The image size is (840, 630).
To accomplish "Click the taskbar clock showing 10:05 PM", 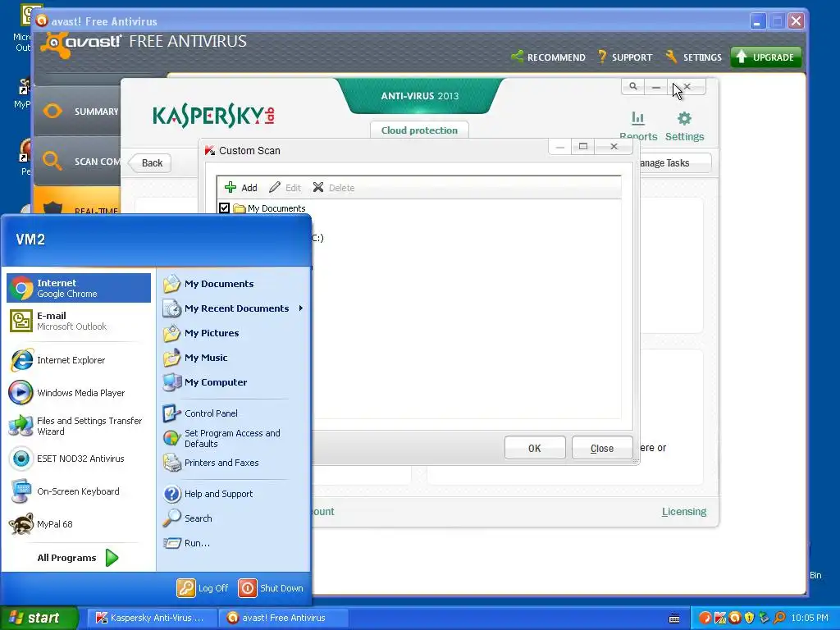I will (810, 619).
